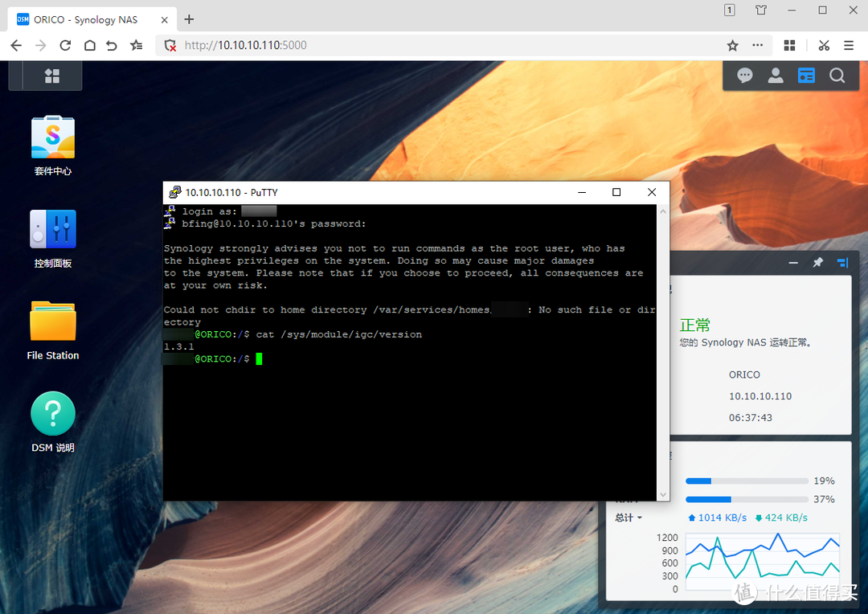Bookmark the page with the star button

click(732, 46)
